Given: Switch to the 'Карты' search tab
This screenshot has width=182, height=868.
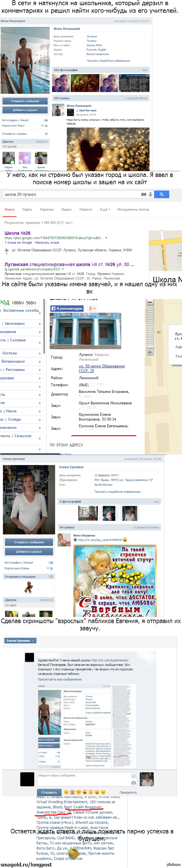Looking at the screenshot, I should coord(27,210).
